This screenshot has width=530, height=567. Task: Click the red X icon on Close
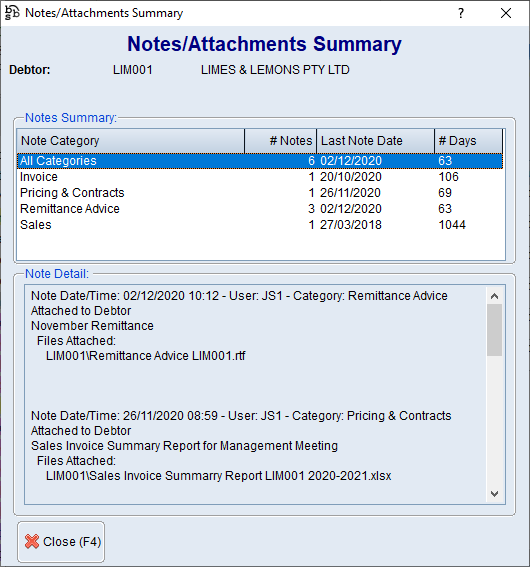pos(32,541)
